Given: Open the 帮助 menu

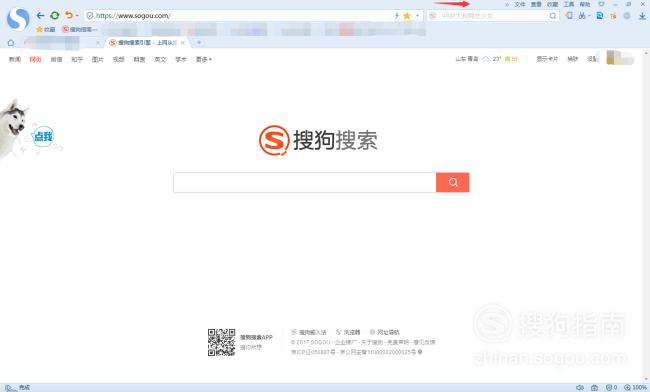Looking at the screenshot, I should pyautogui.click(x=585, y=4).
